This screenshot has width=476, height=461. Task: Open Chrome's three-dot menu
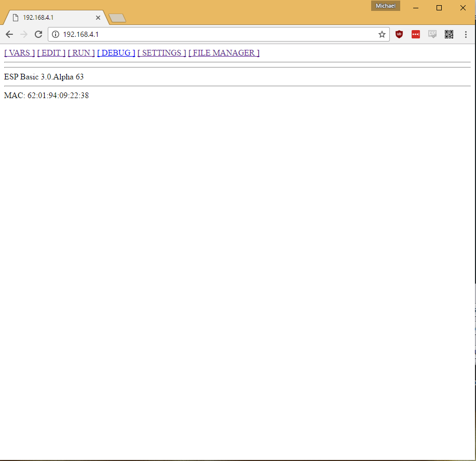[466, 34]
